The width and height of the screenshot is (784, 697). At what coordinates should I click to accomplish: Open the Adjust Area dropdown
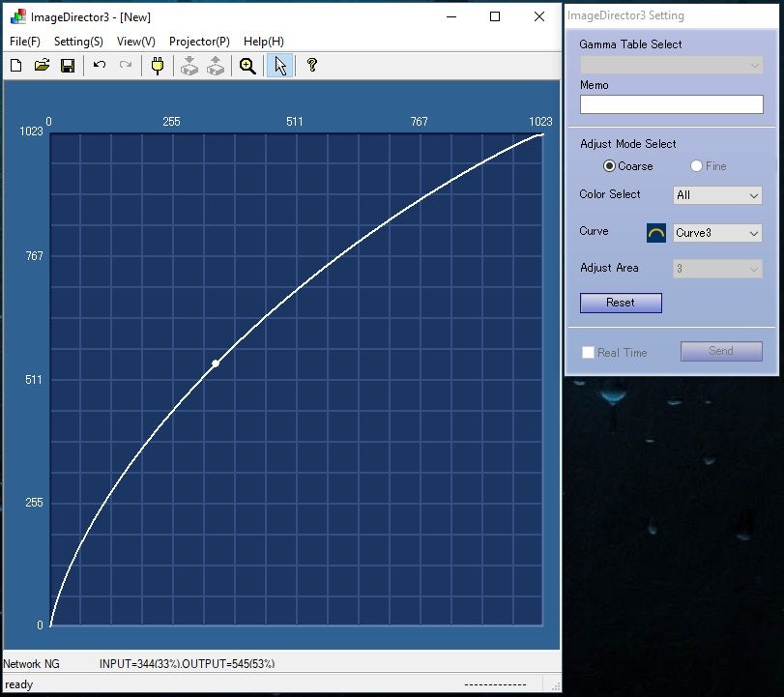tap(717, 269)
